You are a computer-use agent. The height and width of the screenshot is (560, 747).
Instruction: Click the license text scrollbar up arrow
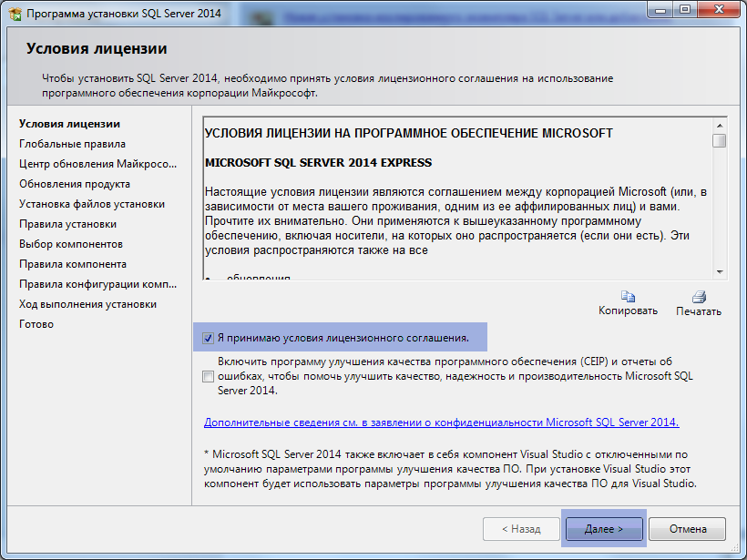tap(720, 126)
